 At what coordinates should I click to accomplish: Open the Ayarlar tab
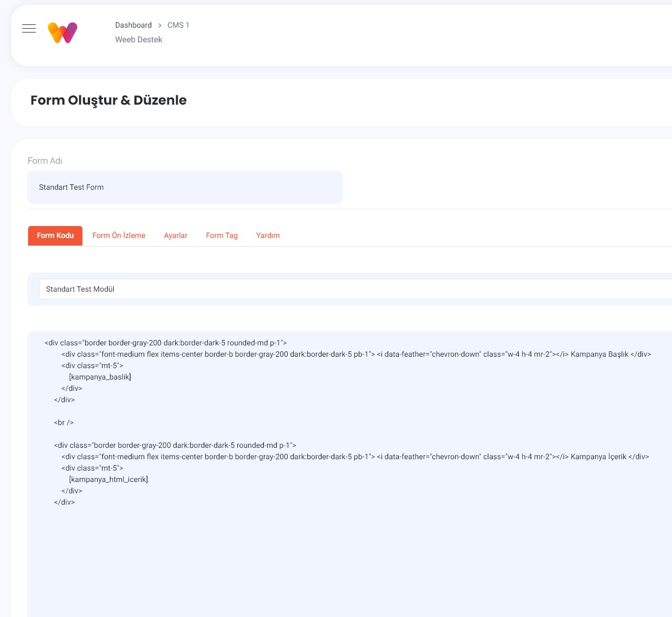pyautogui.click(x=176, y=236)
